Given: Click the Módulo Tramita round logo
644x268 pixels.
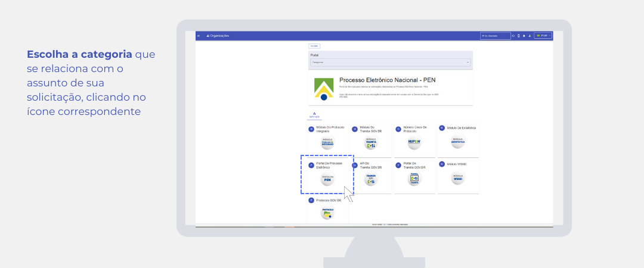Looking at the screenshot, I should point(371,142).
